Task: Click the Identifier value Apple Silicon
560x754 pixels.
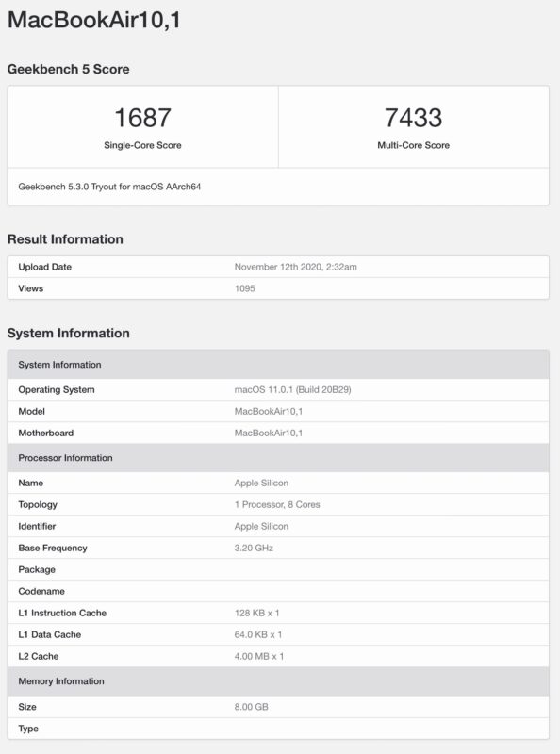Action: click(x=261, y=527)
